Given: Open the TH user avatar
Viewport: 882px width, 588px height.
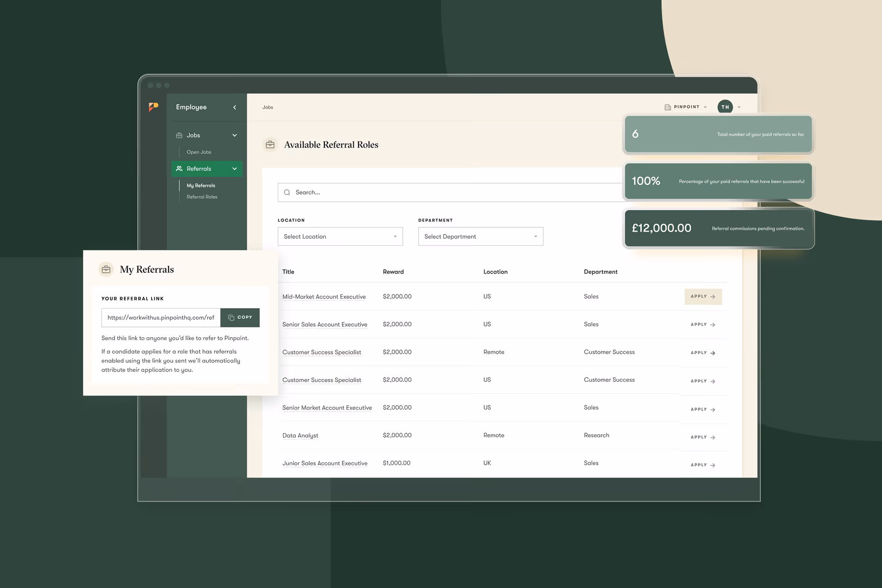Looking at the screenshot, I should [725, 107].
